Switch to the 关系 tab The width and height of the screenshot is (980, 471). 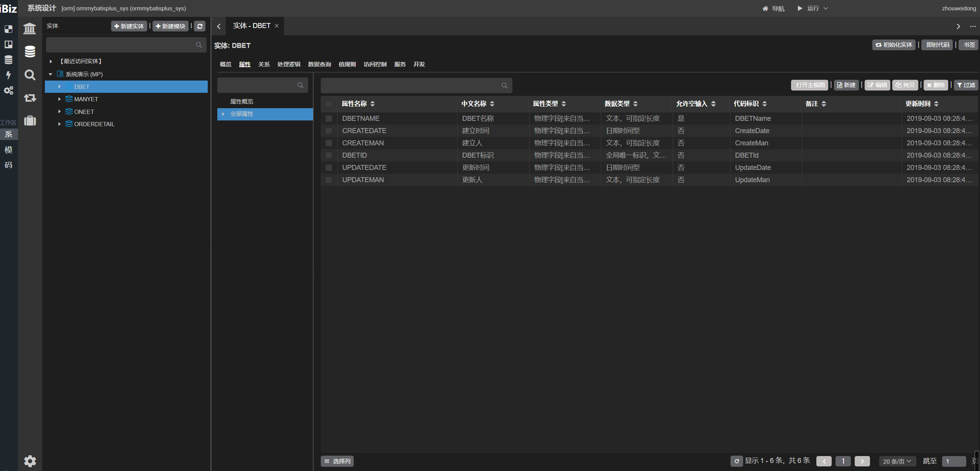pos(264,64)
